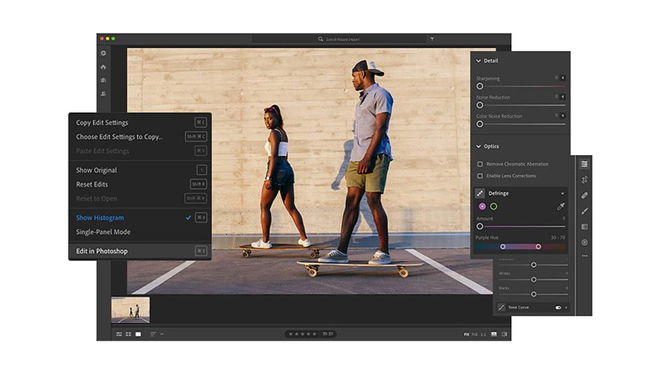The image size is (660, 371).
Task: Click the Add Photos plus icon in left sidebar
Action: point(104,53)
